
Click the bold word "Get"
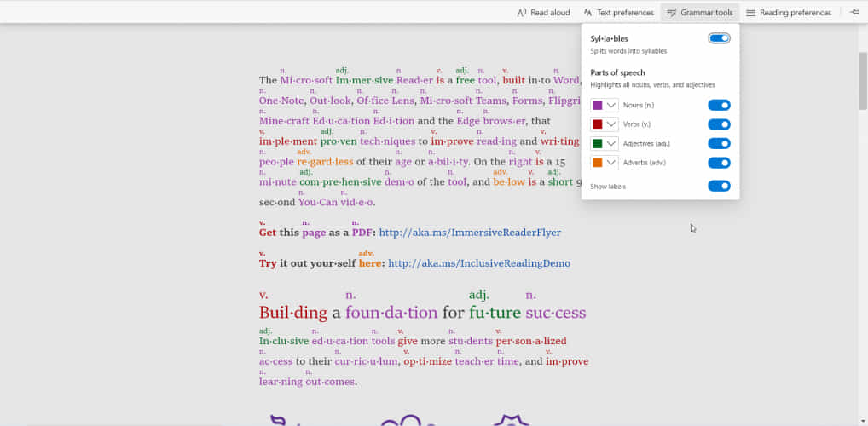(x=268, y=233)
